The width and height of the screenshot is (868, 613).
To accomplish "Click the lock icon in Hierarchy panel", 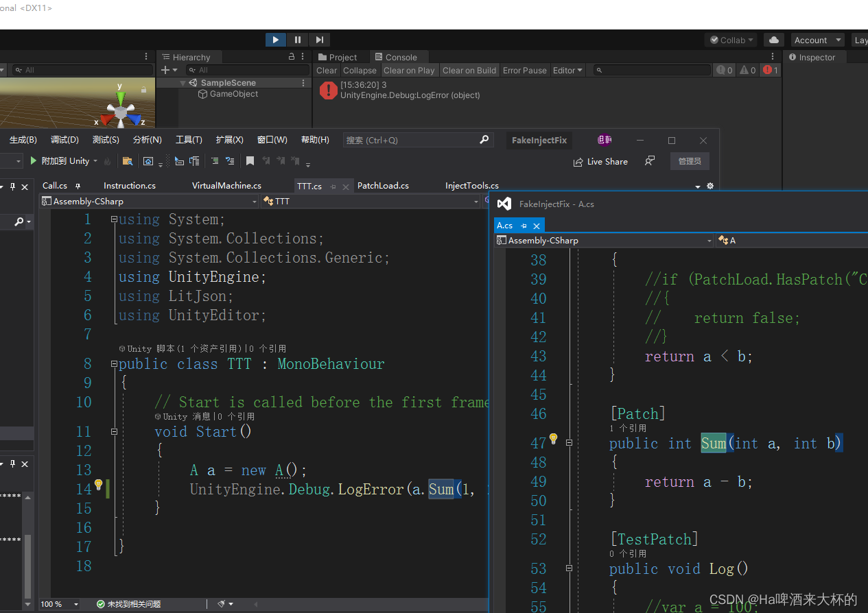I will [292, 57].
